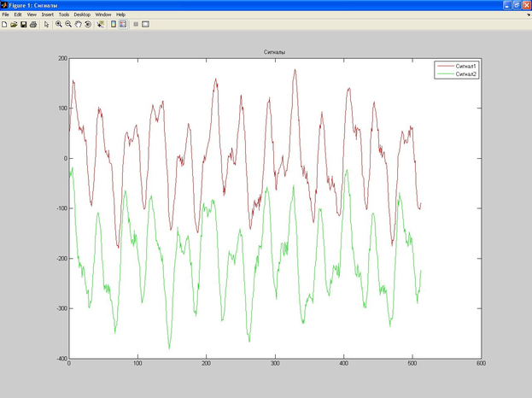Click the plot title Сигналы

tap(274, 52)
